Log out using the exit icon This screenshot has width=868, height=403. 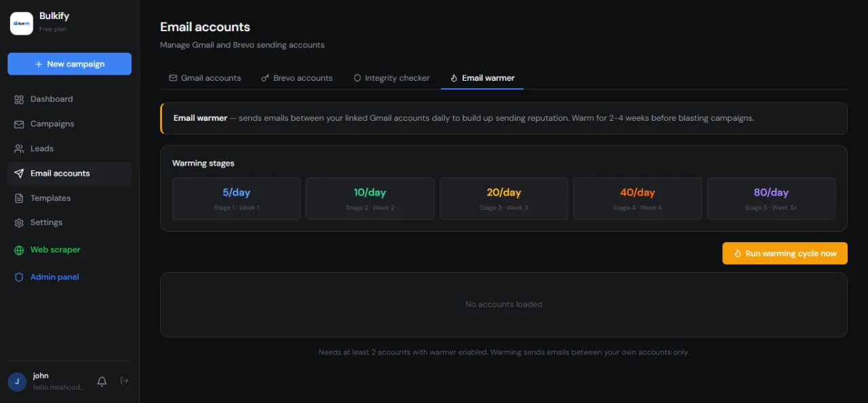pos(124,381)
